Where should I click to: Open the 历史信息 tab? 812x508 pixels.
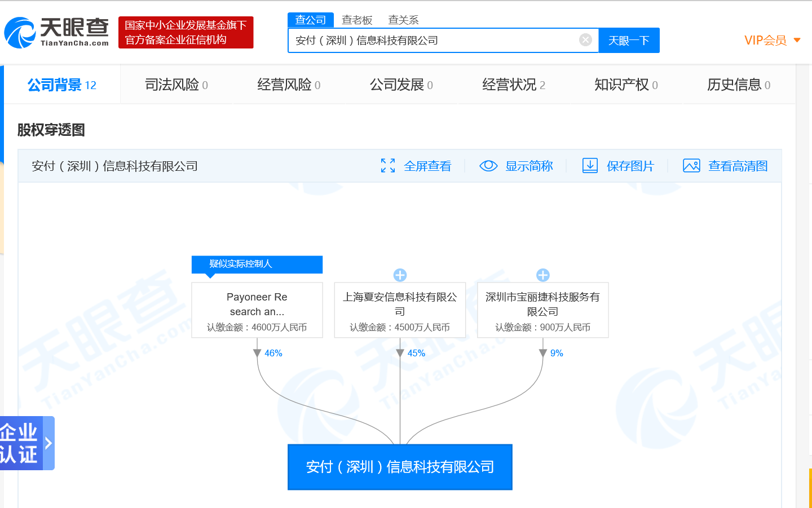pyautogui.click(x=739, y=85)
